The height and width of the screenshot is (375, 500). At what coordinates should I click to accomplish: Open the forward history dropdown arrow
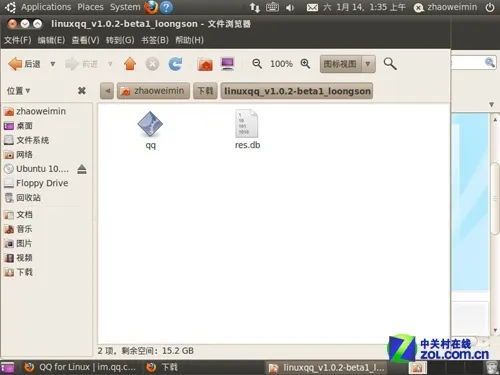110,64
